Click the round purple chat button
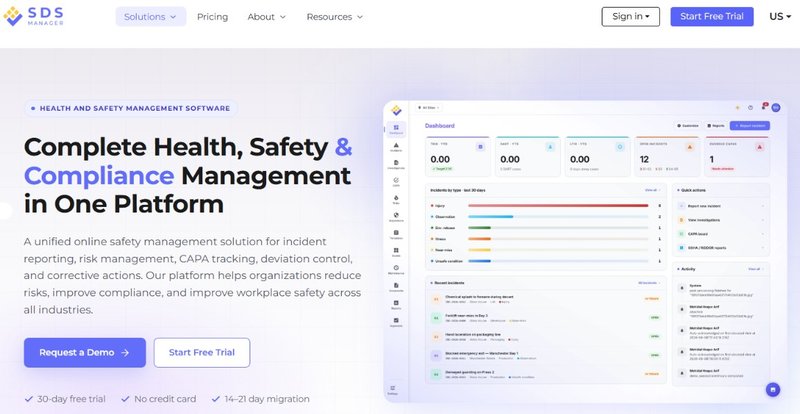Image resolution: width=800 pixels, height=414 pixels. click(x=773, y=389)
